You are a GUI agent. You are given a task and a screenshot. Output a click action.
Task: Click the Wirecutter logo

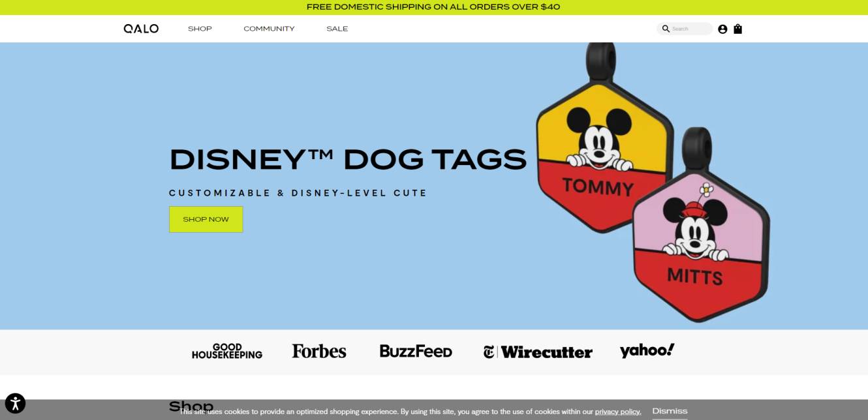point(538,352)
